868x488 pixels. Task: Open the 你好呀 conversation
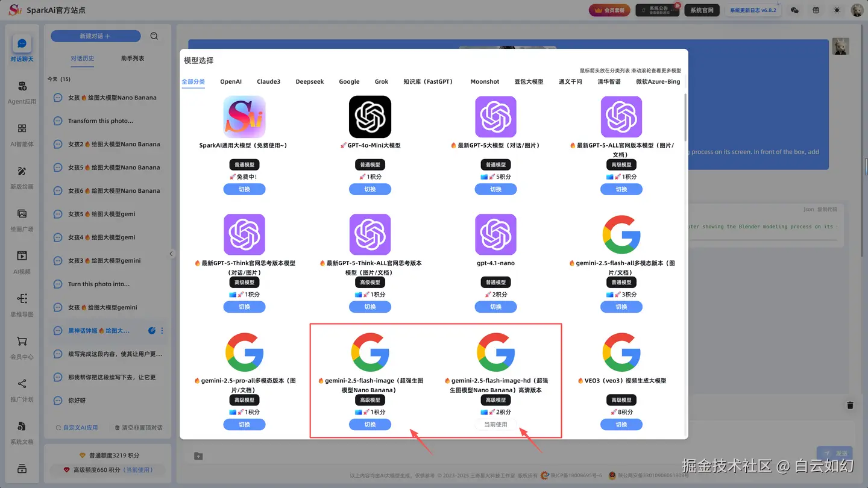pos(107,400)
